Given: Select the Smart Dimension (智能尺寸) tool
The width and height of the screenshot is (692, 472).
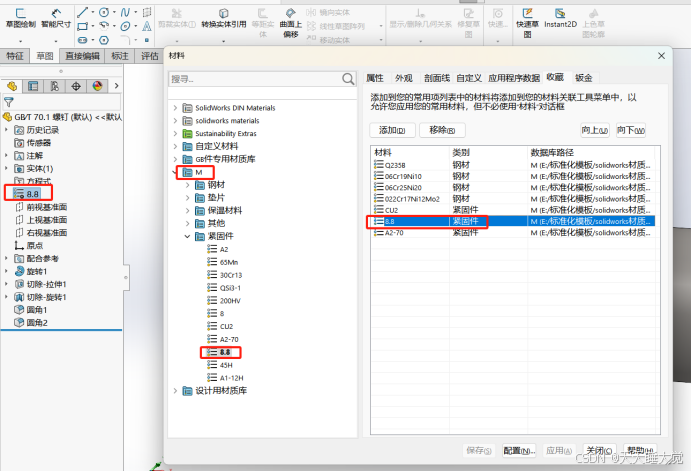Looking at the screenshot, I should coord(56,19).
